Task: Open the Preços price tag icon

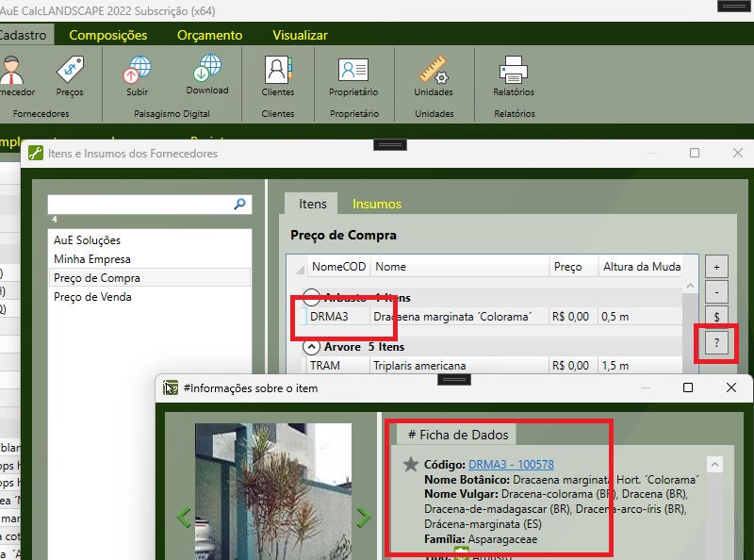Action: [x=70, y=71]
